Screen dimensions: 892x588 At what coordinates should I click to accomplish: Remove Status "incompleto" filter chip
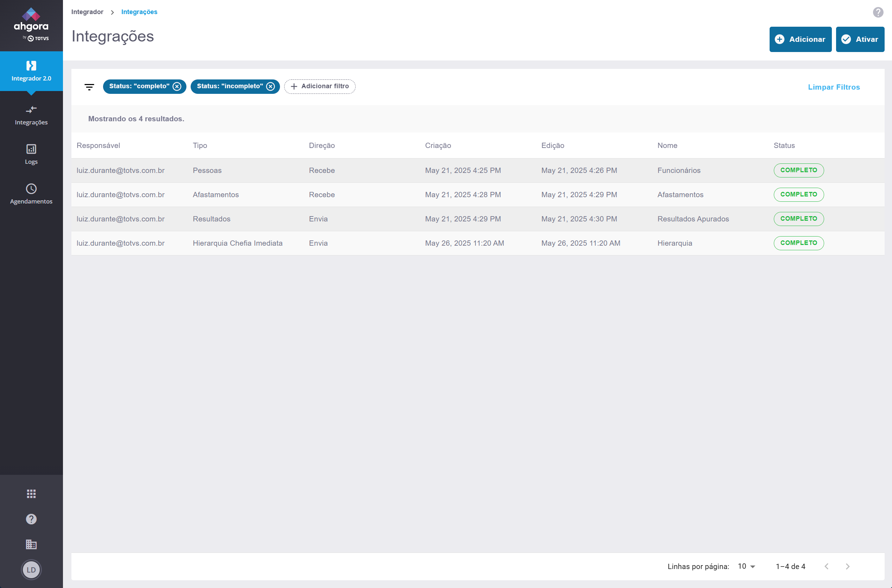coord(270,86)
